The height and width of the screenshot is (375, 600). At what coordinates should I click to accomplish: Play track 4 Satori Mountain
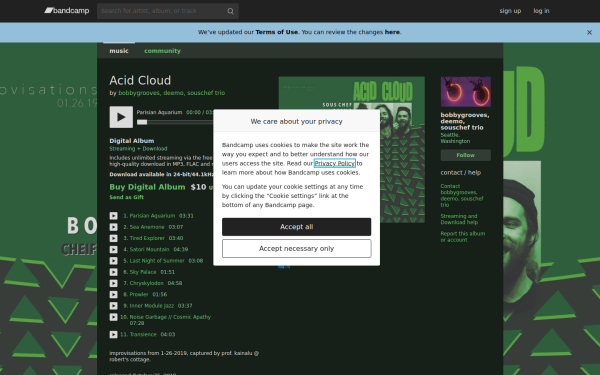point(114,249)
